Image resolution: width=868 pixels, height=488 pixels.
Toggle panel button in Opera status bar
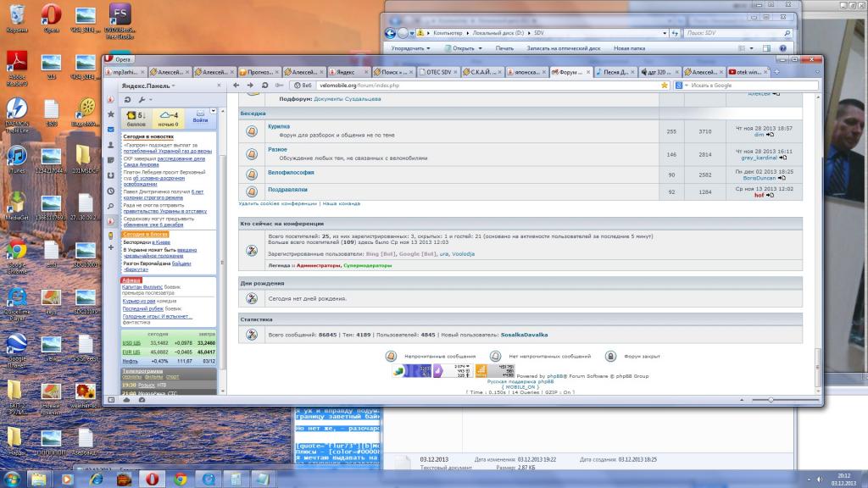pos(111,400)
